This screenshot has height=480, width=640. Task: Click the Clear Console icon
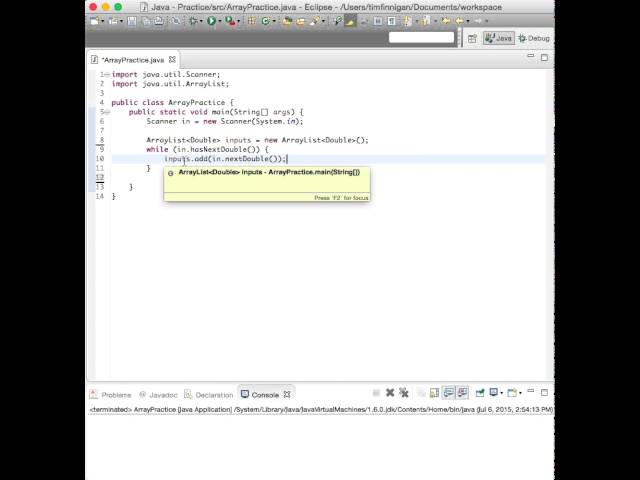click(420, 393)
